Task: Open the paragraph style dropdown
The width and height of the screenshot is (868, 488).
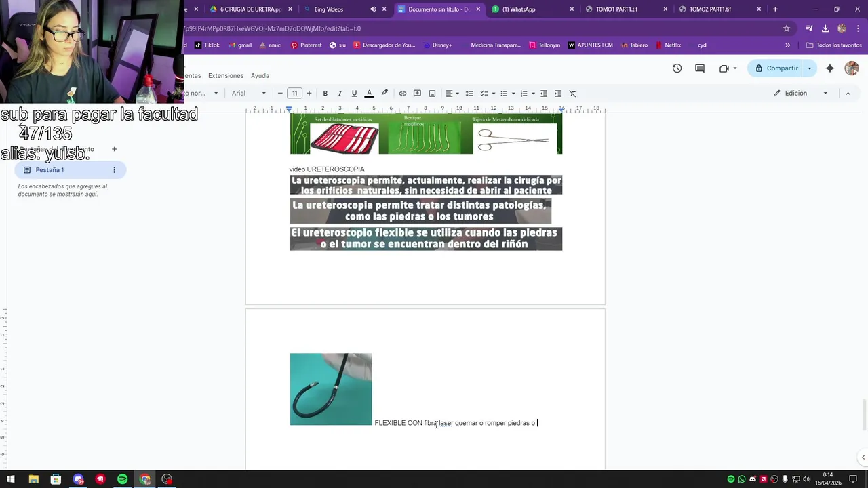Action: click(x=201, y=94)
